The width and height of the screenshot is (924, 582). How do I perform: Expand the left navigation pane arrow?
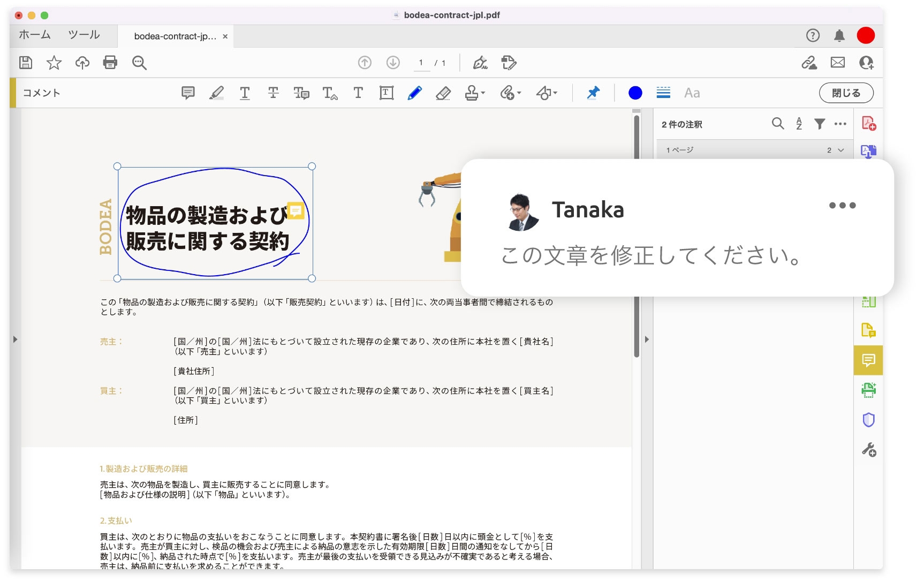coord(15,339)
